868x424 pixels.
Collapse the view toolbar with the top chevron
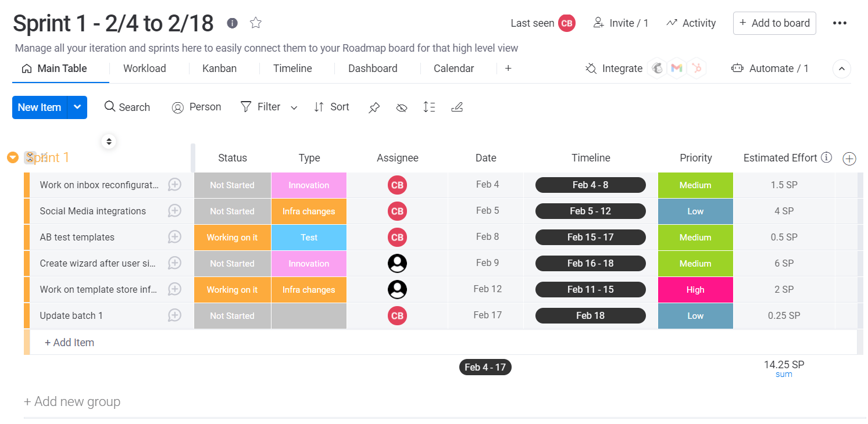pyautogui.click(x=842, y=69)
